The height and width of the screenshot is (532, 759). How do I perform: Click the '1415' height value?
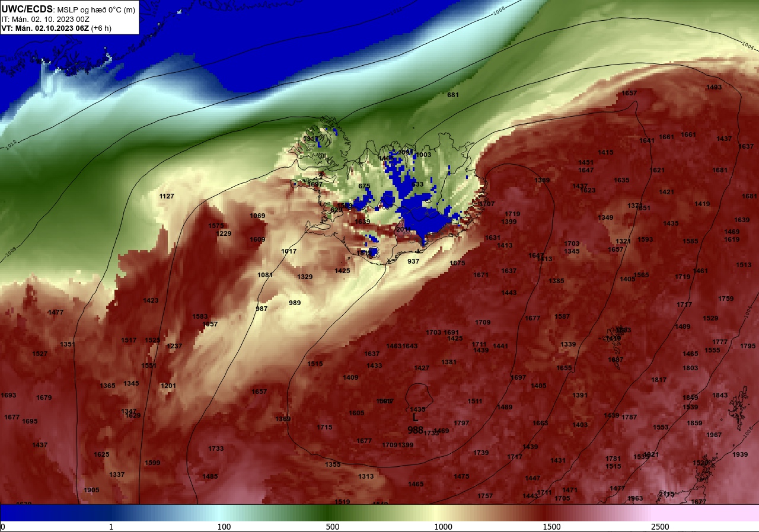(x=605, y=152)
